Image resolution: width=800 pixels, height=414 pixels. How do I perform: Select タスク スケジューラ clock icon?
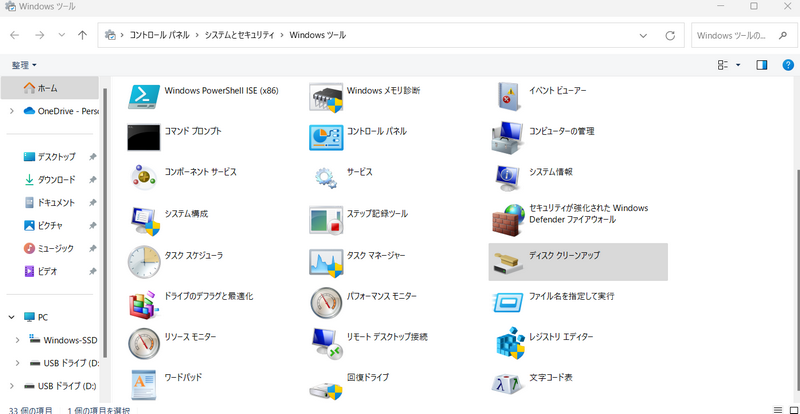coord(143,262)
